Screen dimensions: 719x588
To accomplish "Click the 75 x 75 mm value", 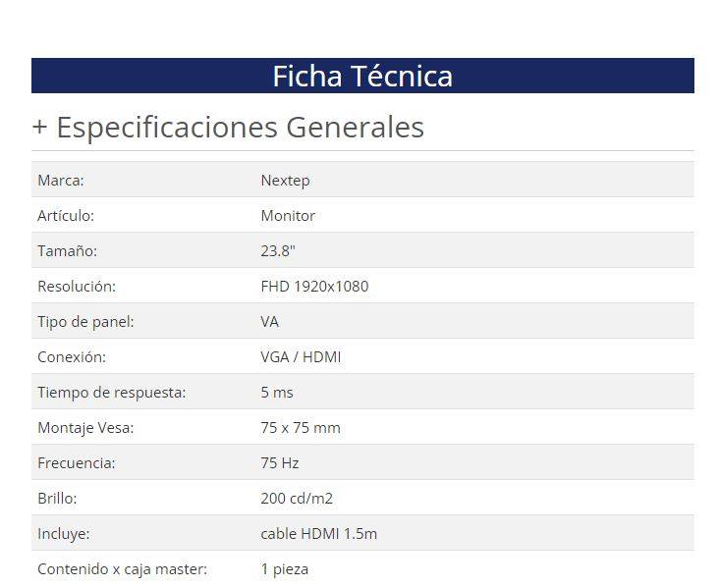I will (301, 428).
